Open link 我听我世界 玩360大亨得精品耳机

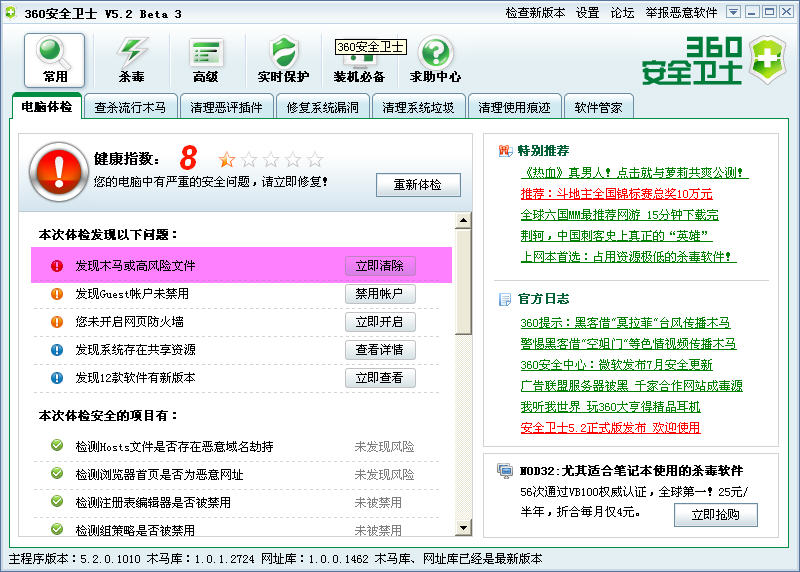coord(610,406)
